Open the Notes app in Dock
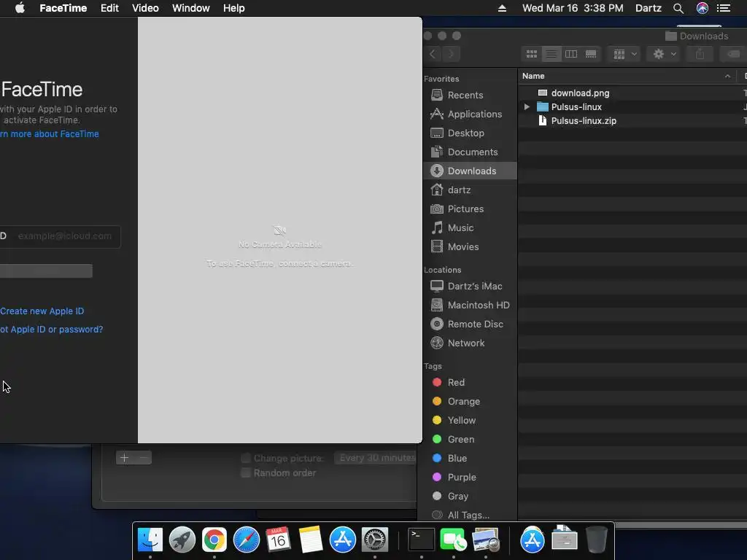This screenshot has width=747, height=560. 311,540
